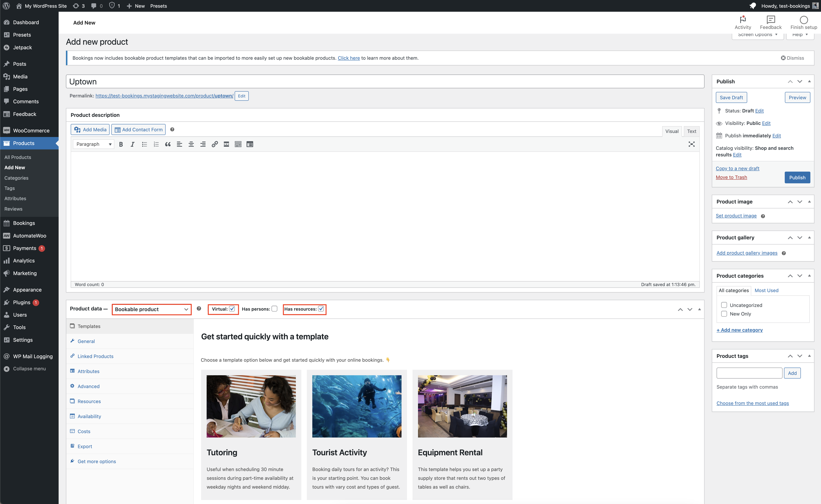Click the insert link icon

pos(215,144)
